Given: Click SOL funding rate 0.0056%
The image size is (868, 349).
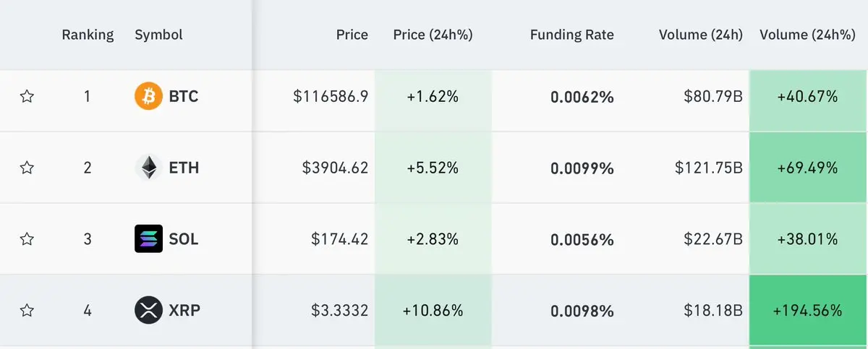Looking at the screenshot, I should click(582, 239).
